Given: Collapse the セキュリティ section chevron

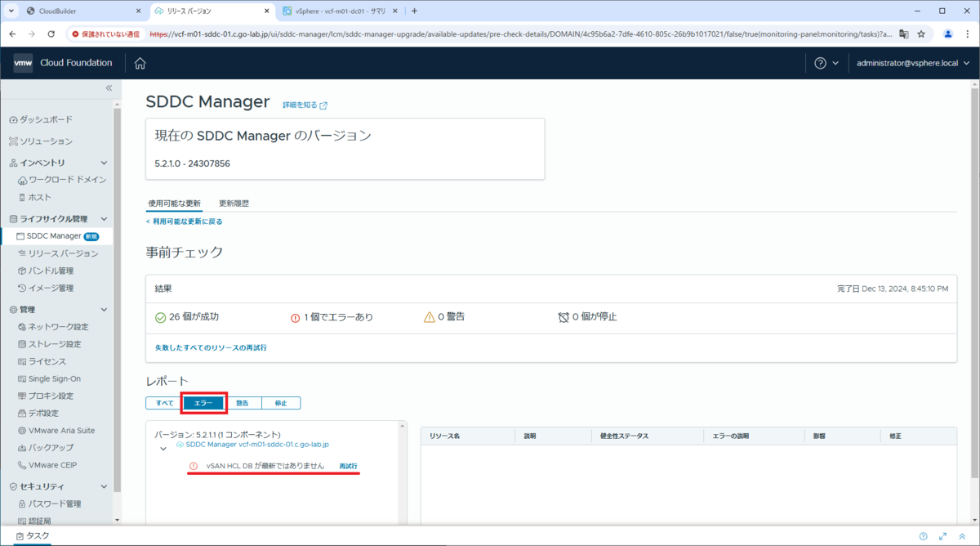Looking at the screenshot, I should (x=104, y=486).
